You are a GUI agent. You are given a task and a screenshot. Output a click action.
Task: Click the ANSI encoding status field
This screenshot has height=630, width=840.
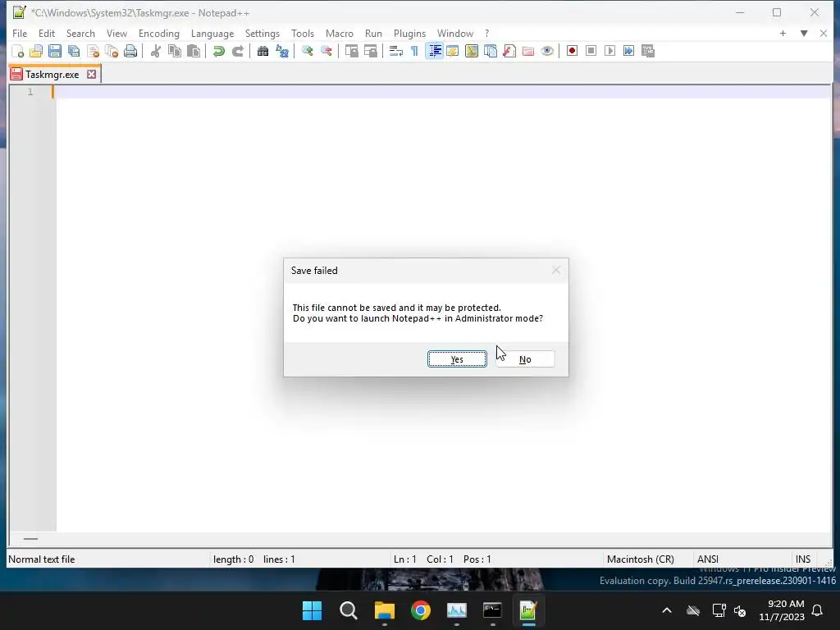click(708, 559)
